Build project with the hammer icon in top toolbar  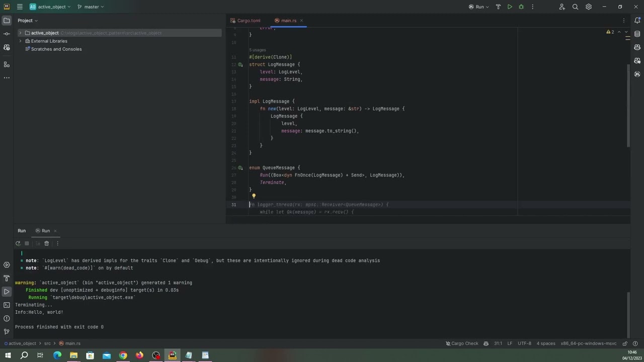click(498, 7)
